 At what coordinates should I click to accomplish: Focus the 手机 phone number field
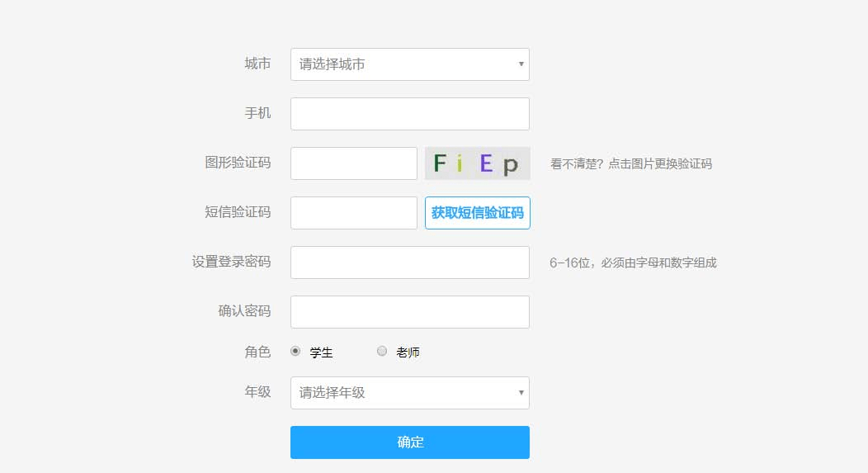(409, 114)
